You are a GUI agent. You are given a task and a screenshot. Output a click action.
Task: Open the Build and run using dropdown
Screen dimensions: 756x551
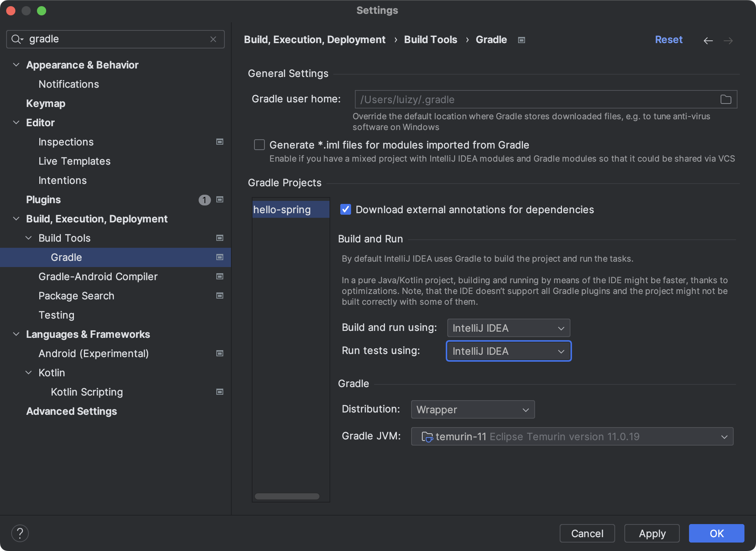[508, 328]
